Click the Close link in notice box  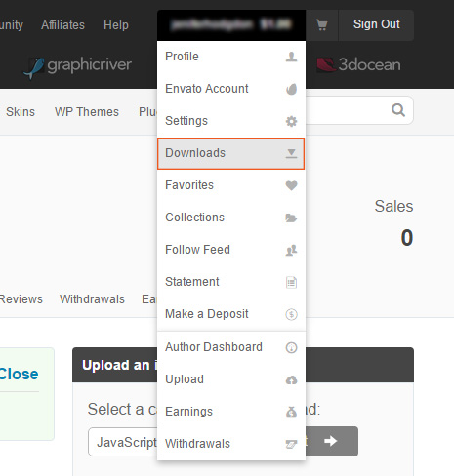click(x=19, y=374)
